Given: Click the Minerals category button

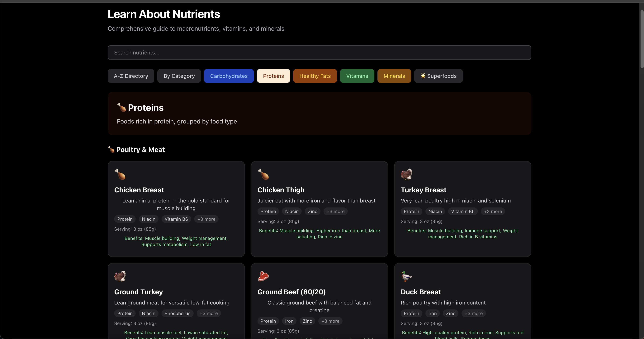Looking at the screenshot, I should tap(394, 76).
